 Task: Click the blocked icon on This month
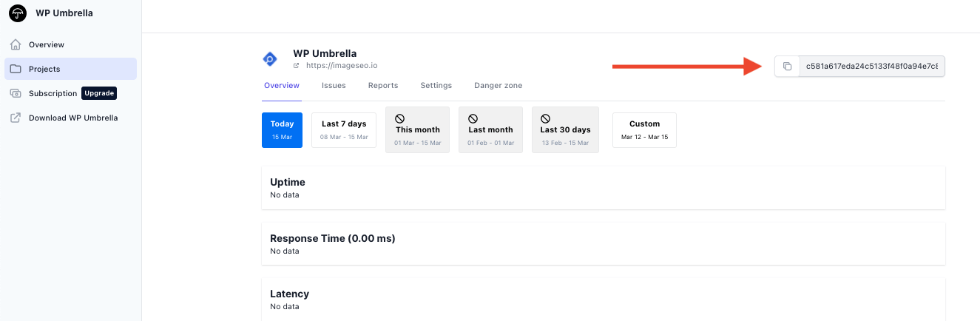399,118
